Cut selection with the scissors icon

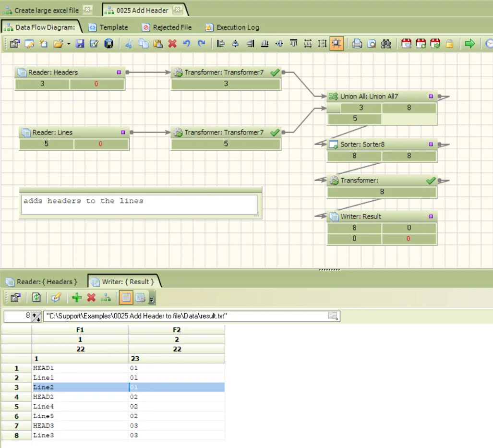tap(129, 43)
